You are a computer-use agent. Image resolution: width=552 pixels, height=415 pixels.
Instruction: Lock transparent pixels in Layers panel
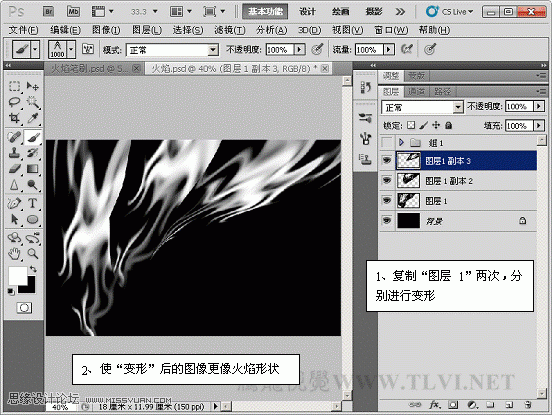point(411,125)
